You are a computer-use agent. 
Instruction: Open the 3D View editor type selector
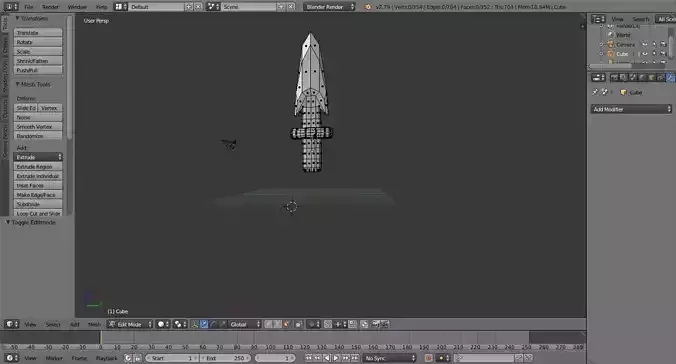click(12, 324)
